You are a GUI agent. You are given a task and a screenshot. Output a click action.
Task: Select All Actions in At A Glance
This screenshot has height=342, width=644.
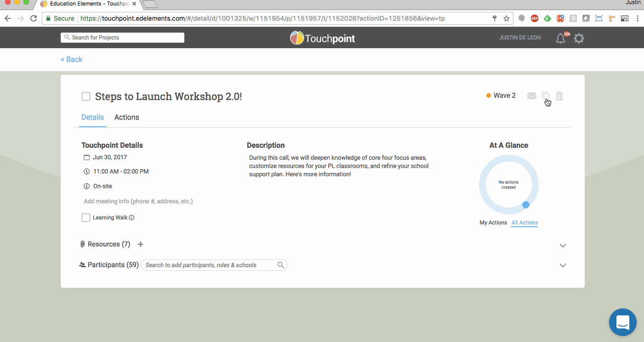524,223
